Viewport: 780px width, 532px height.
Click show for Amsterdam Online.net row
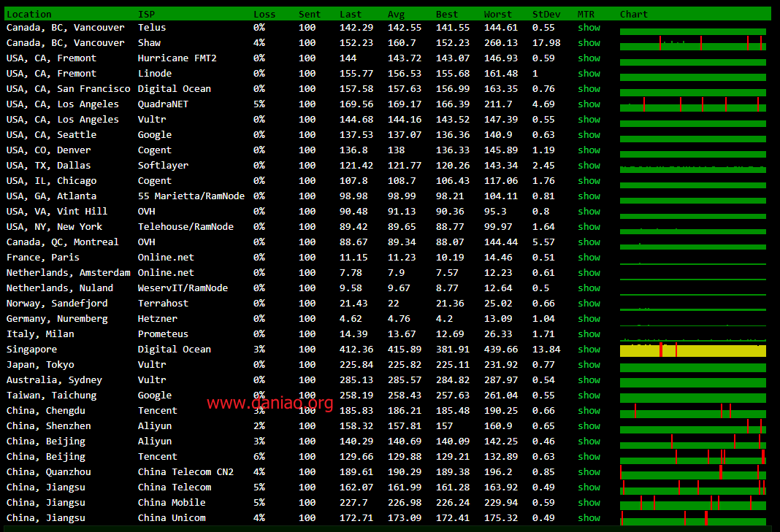coord(589,273)
